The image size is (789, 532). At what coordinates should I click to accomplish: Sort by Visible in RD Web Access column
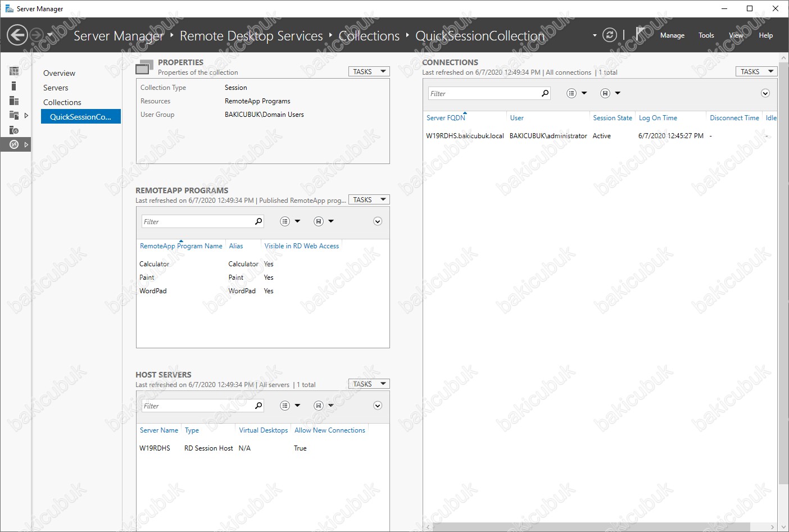(302, 246)
